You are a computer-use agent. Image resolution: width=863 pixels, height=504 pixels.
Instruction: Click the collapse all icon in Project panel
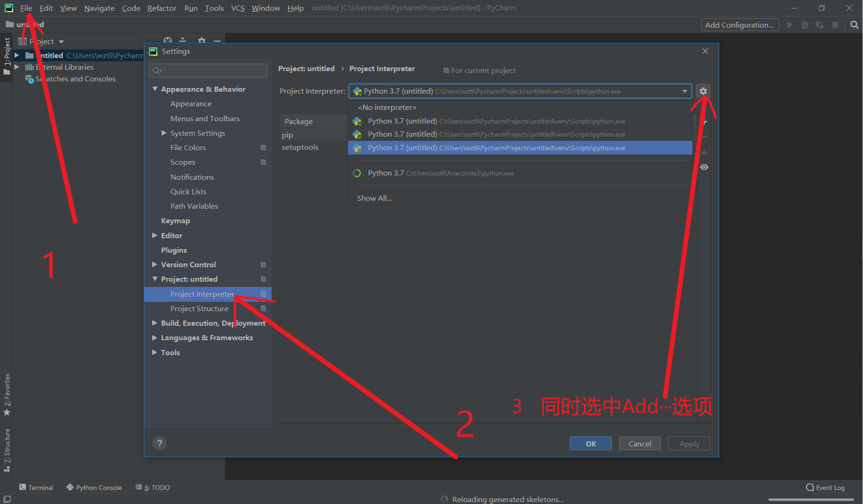[183, 41]
